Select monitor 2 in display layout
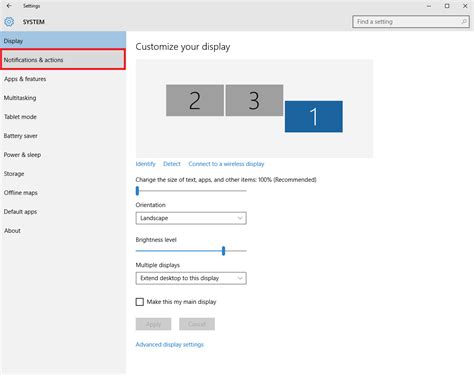This screenshot has height=375, width=474. 195,100
